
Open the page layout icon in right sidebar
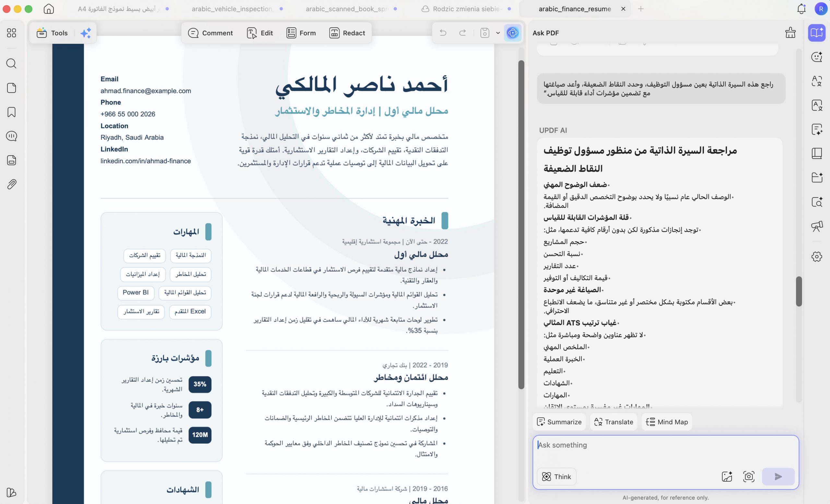pyautogui.click(x=816, y=154)
